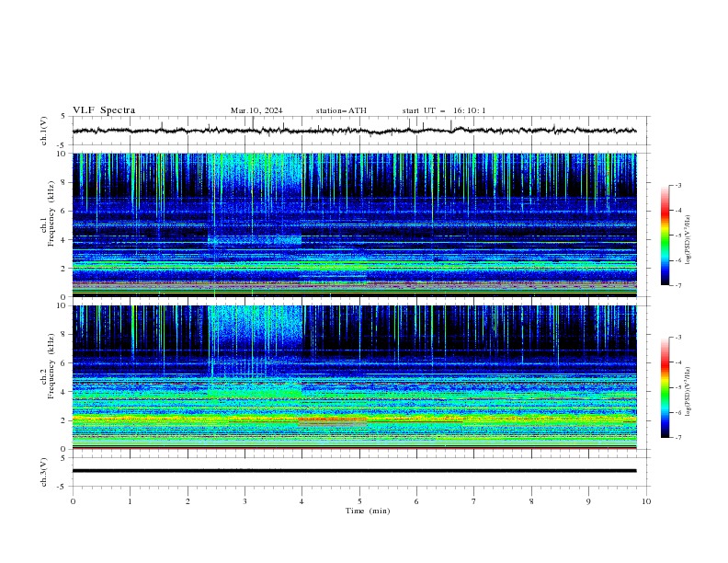Click the "station=ATH" header label
728x563 pixels.
pos(341,110)
